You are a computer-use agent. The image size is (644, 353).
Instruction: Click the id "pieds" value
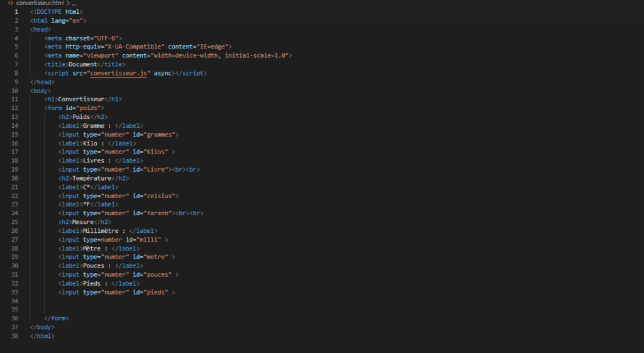[x=156, y=293]
